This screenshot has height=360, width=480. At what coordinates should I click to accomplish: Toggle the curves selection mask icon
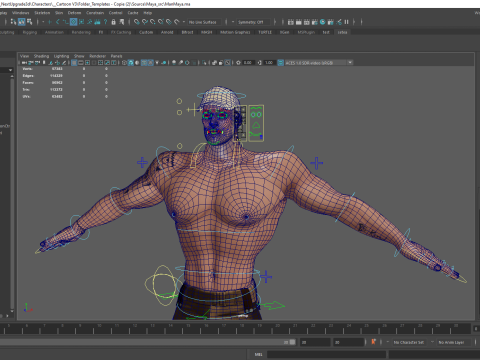coord(65,22)
